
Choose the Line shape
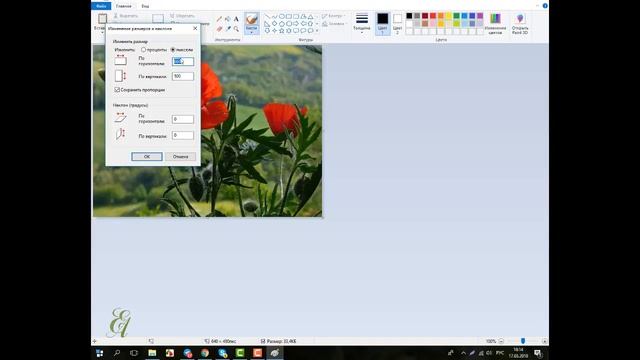click(267, 17)
